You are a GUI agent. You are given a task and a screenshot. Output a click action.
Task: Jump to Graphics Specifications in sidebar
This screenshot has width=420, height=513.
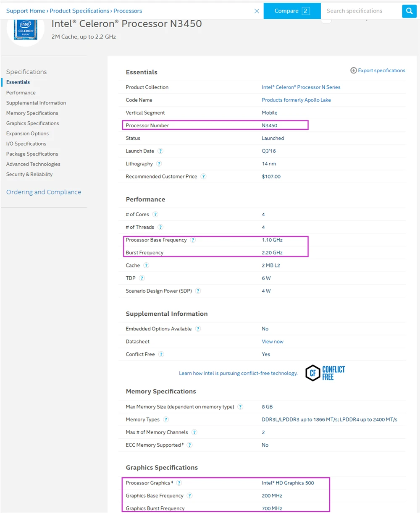pos(33,123)
